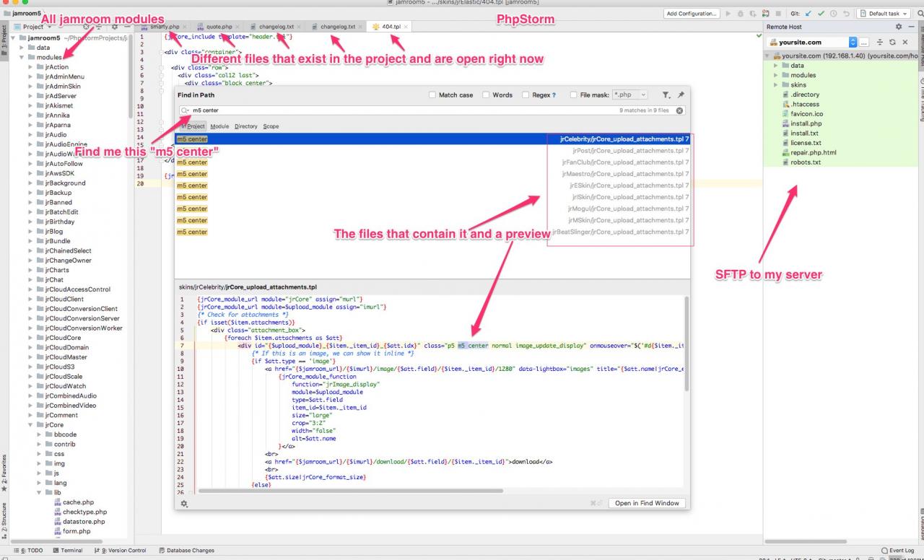Image resolution: width=924 pixels, height=560 pixels.
Task: Open the filter options funnel icon
Action: (x=666, y=95)
